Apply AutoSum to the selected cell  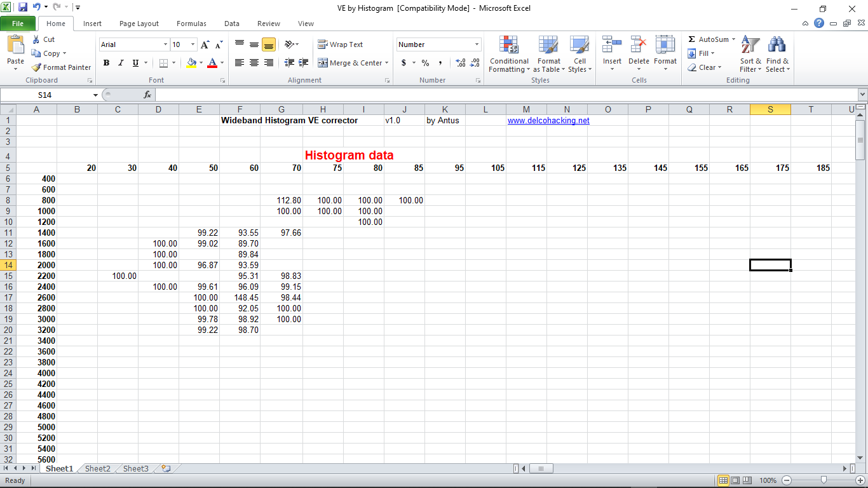click(x=707, y=39)
